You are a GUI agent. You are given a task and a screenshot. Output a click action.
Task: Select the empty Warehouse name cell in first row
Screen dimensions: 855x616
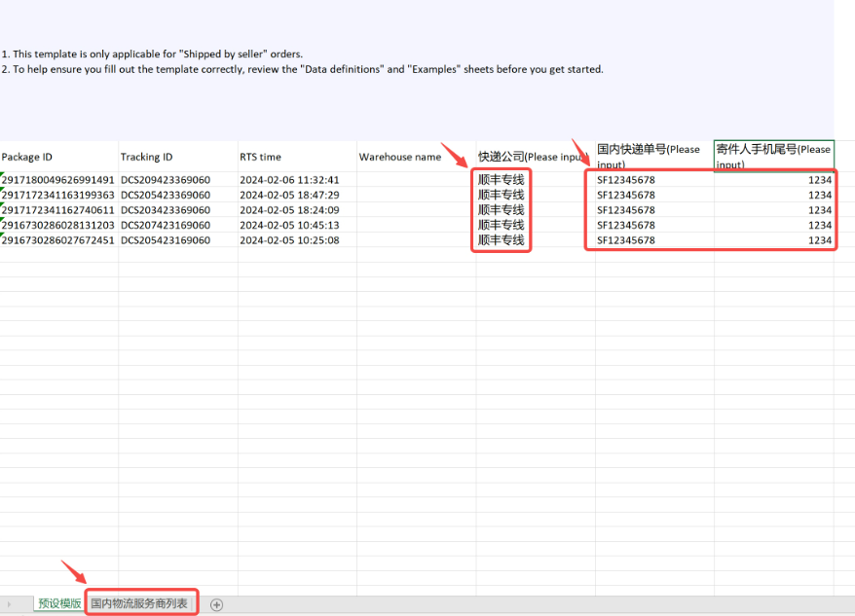click(416, 180)
